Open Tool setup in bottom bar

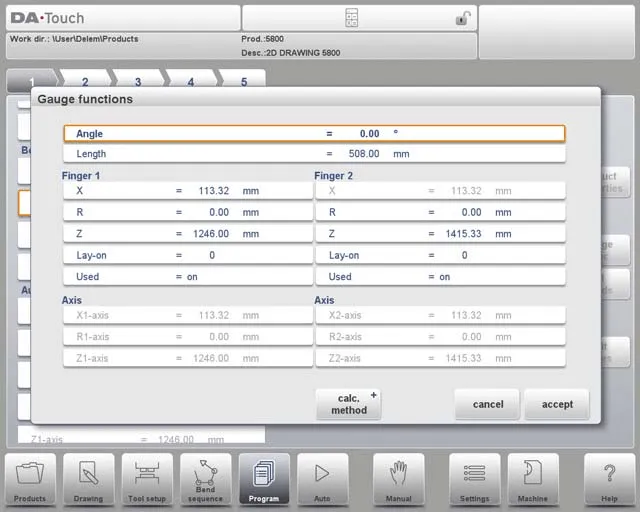coord(147,479)
